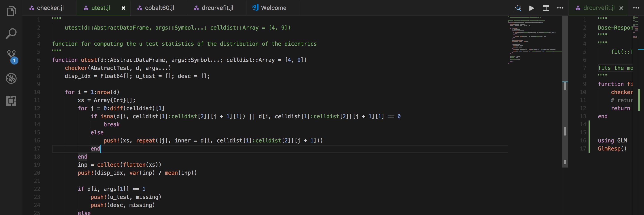The image size is (644, 215).
Task: Click on 'if d[i, args[1]] == 1' line
Action: [112, 189]
